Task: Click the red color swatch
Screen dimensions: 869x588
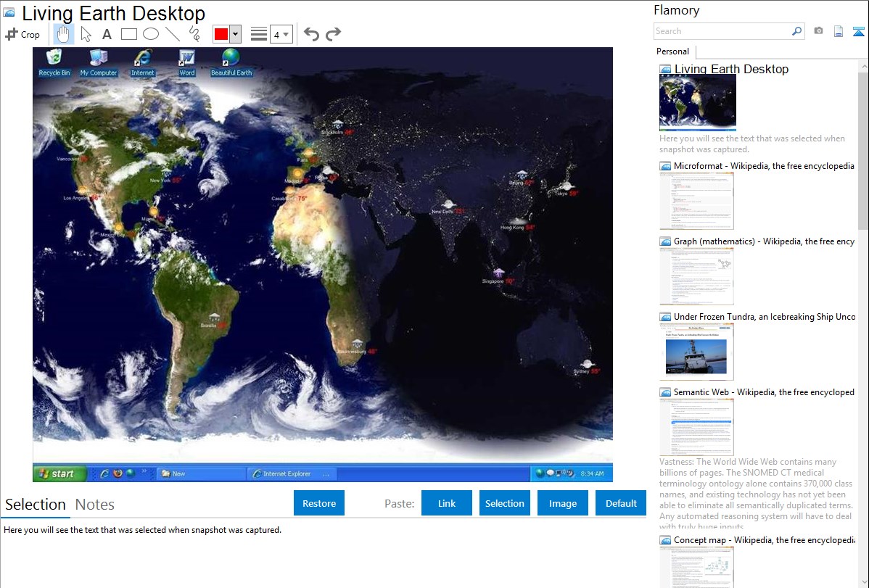Action: 221,34
